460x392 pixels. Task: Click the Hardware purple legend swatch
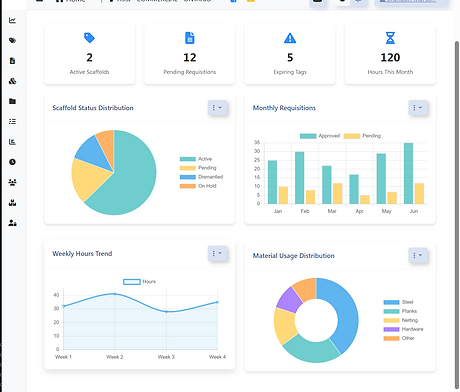click(x=391, y=329)
